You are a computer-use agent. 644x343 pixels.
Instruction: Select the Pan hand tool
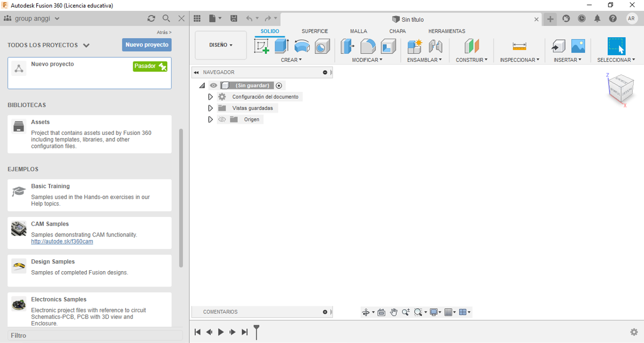pyautogui.click(x=394, y=312)
